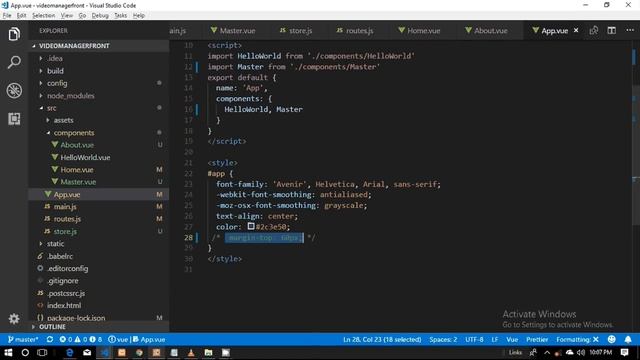
Task: Open the Edit menu
Action: pyautogui.click(x=22, y=16)
